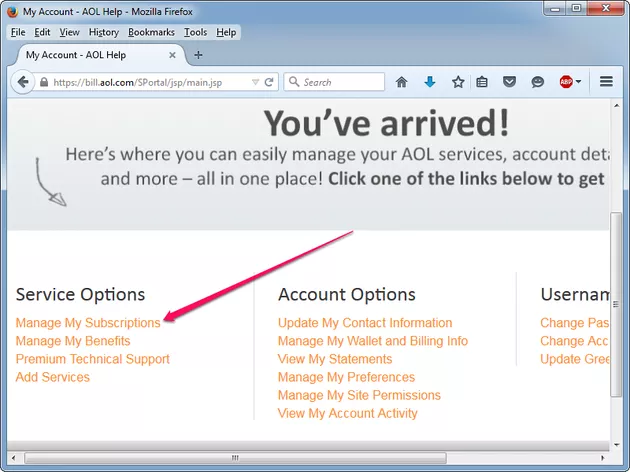Expand the Adblock Plus dropdown arrow

(x=578, y=82)
